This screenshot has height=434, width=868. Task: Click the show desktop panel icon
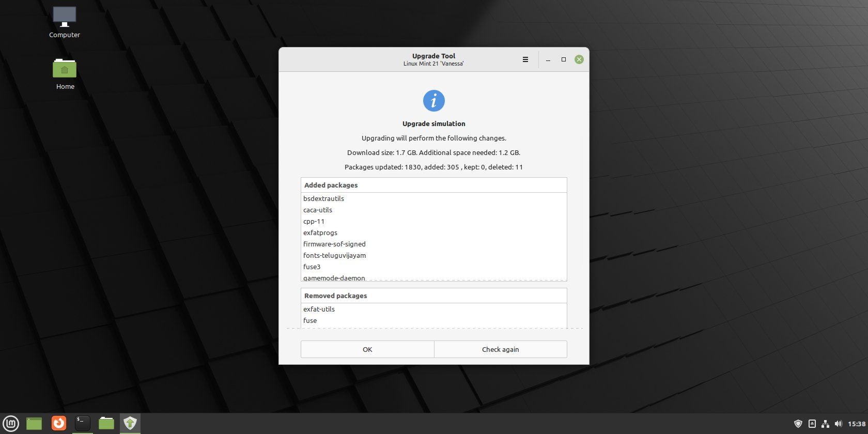click(34, 424)
